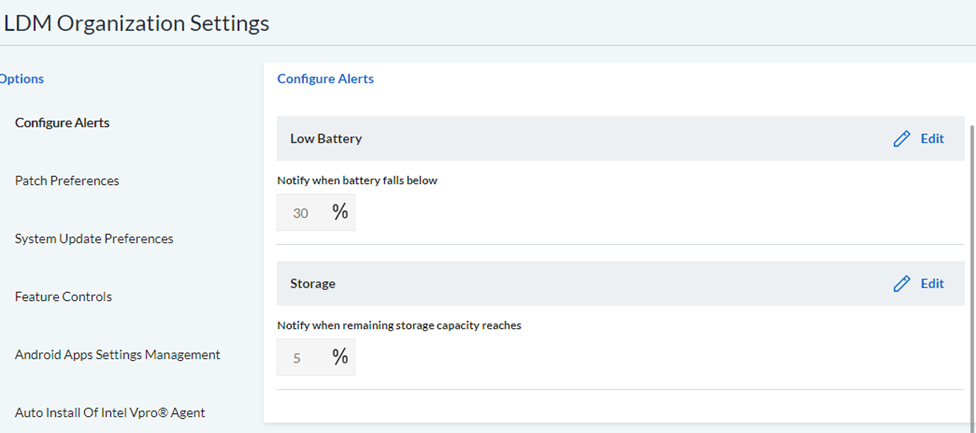
Task: Open Patch Preferences settings
Action: [67, 181]
